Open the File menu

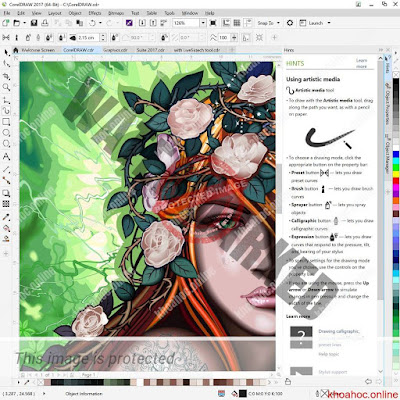click(7, 13)
